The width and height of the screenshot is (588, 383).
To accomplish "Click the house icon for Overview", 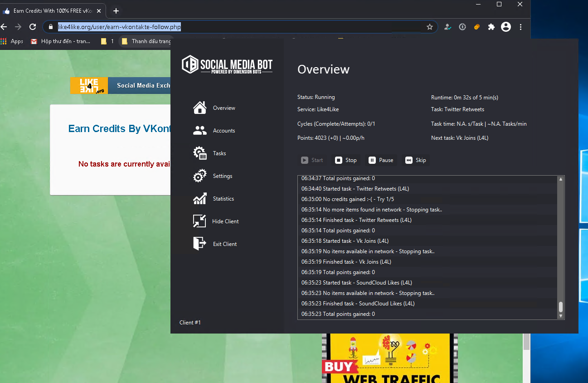I will (x=200, y=108).
